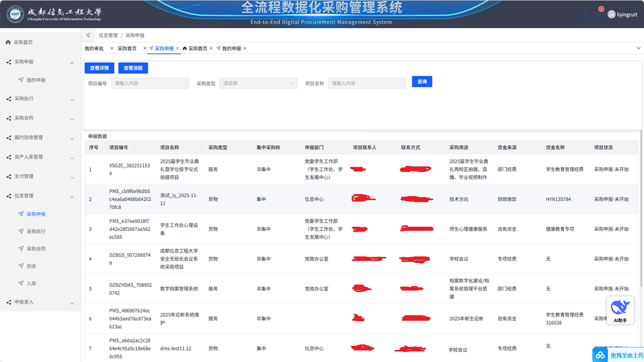This screenshot has height=362, width=644.
Task: Expand the 支付管理 sidebar menu
Action: click(x=40, y=176)
